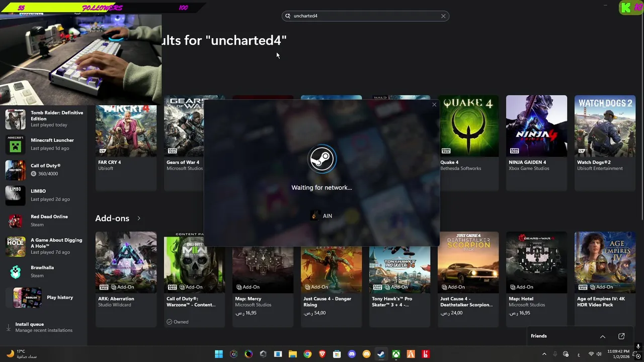Open Just Cause 4 Deathstalker Scorpion pack

click(x=468, y=279)
